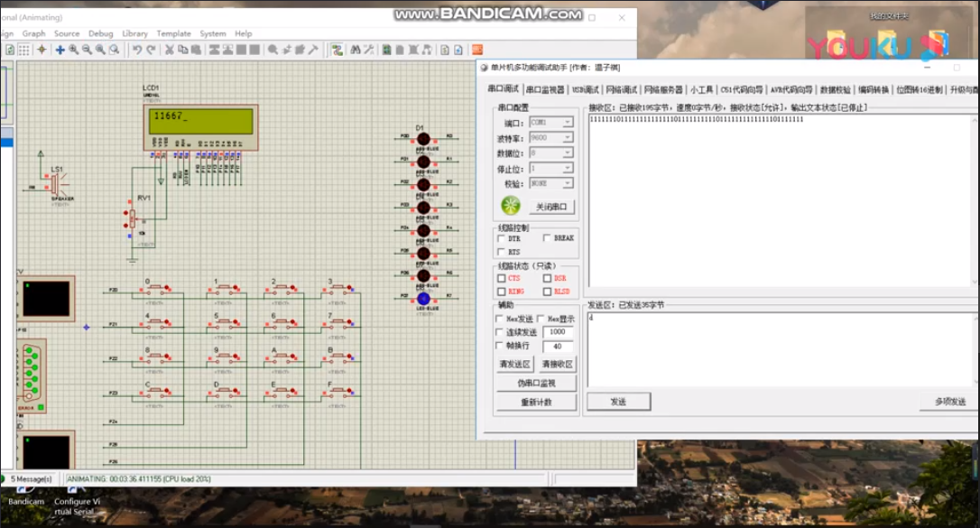Open the 数据位 dropdown
Screen dimensions: 980x528
click(x=551, y=153)
